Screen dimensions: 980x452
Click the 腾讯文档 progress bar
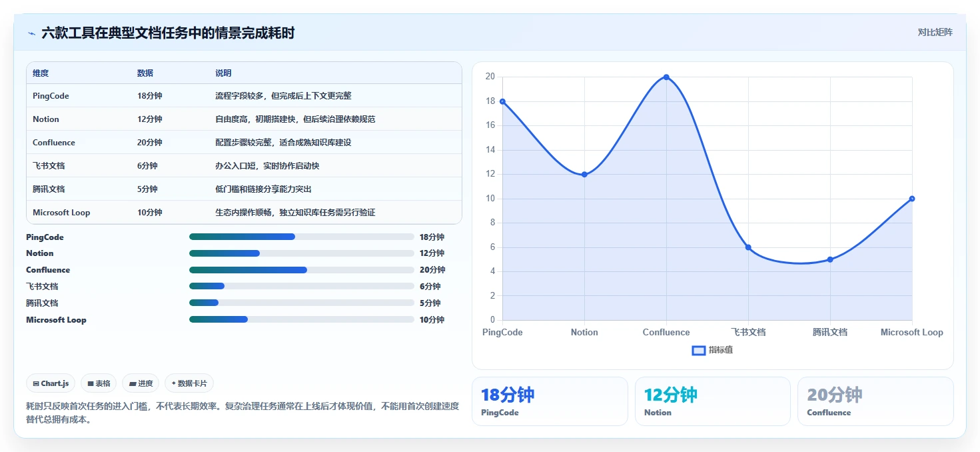click(x=302, y=303)
